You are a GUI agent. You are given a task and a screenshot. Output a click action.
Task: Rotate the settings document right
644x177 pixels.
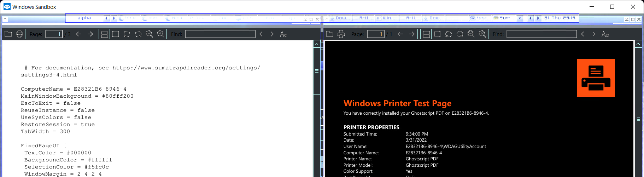coord(138,34)
